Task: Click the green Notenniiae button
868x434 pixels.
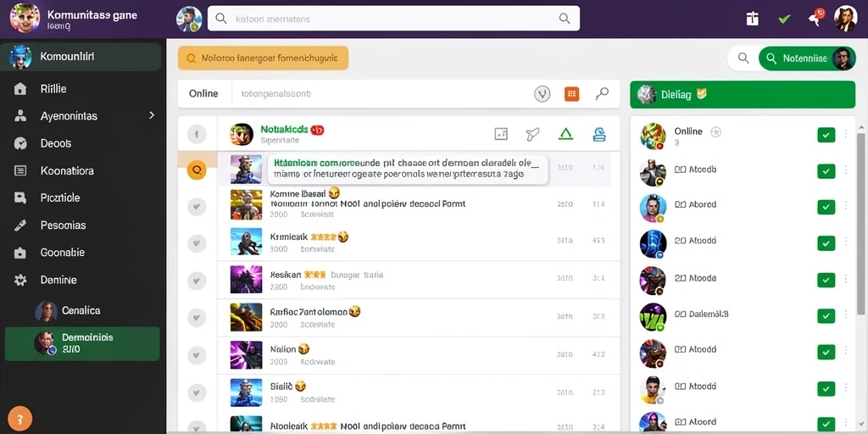Action: tap(807, 58)
